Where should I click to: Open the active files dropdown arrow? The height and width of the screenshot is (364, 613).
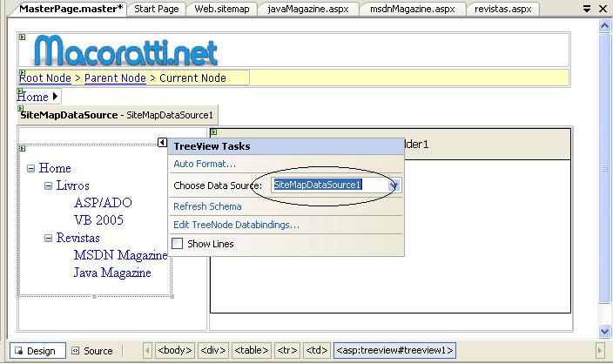tap(586, 9)
